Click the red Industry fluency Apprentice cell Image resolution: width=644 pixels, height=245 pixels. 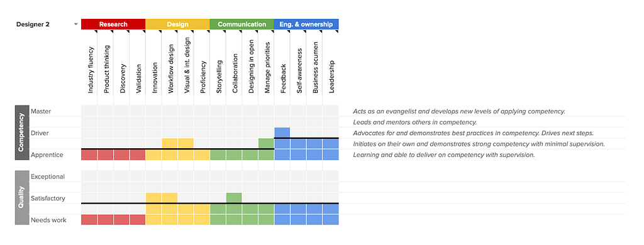point(89,155)
